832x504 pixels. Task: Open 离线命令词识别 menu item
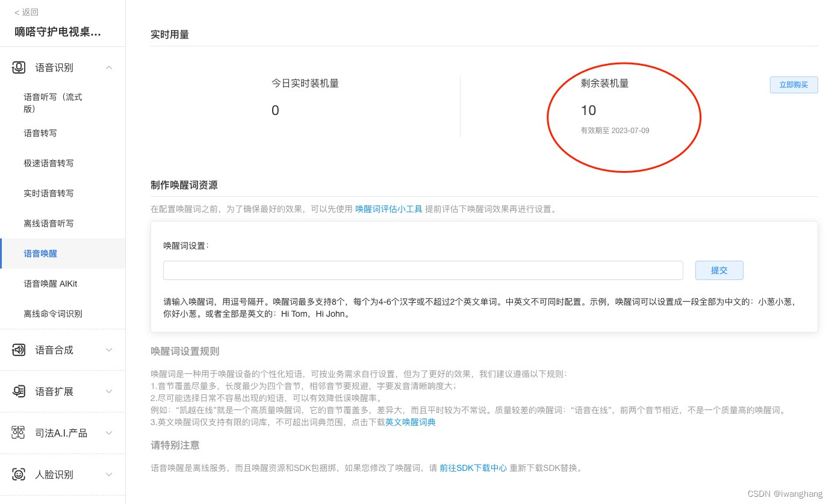(x=53, y=314)
